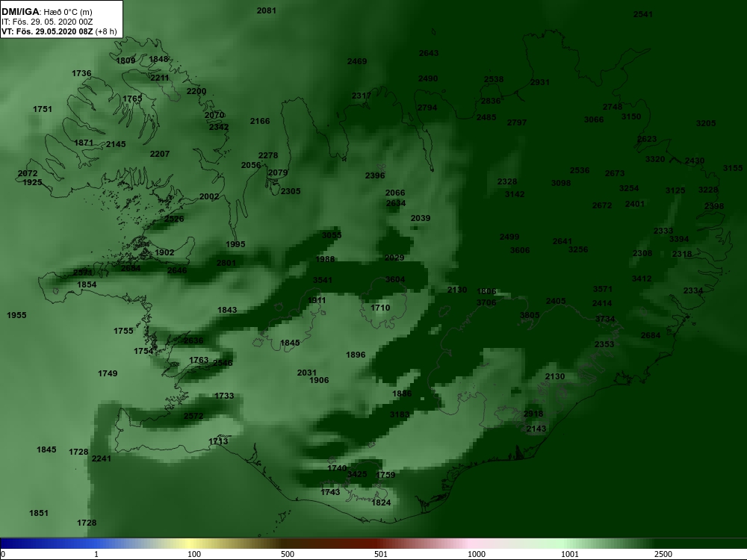
Task: Select the map value 1843
Action: 227,311
